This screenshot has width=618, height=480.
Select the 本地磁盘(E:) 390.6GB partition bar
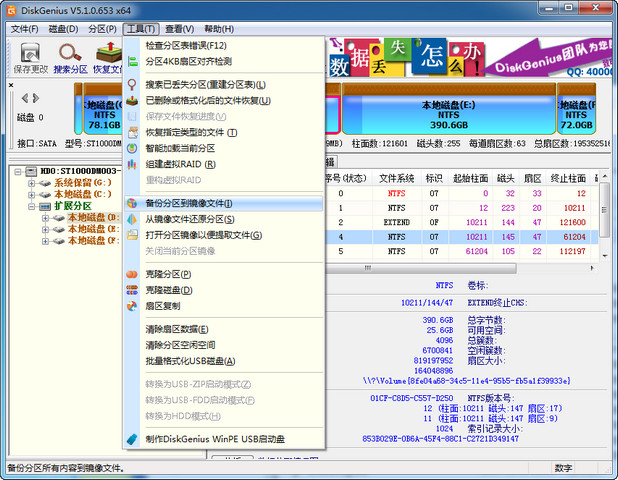[448, 112]
